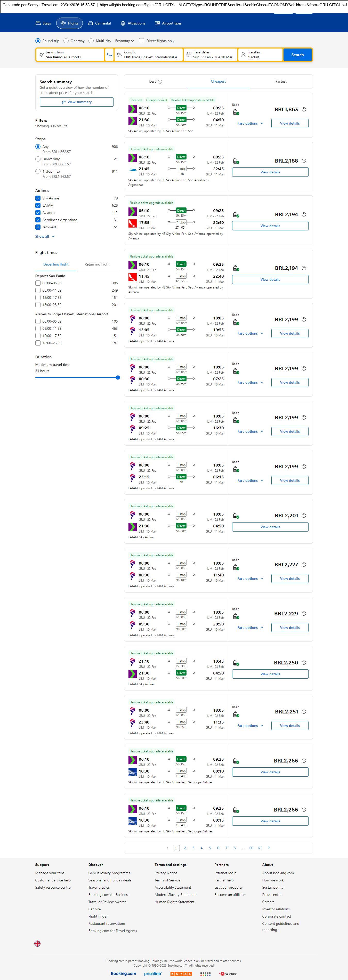Open View summary of search
The height and width of the screenshot is (980, 348).
(x=76, y=102)
